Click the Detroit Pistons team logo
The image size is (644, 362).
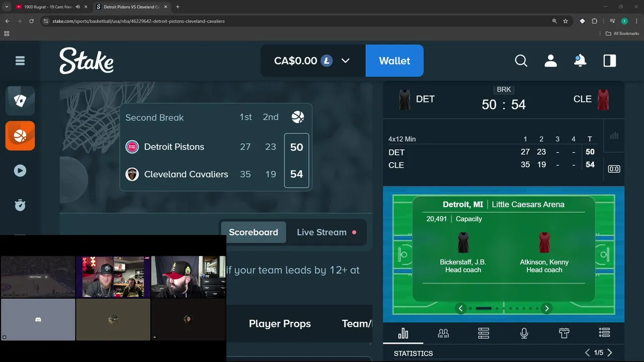point(132,147)
